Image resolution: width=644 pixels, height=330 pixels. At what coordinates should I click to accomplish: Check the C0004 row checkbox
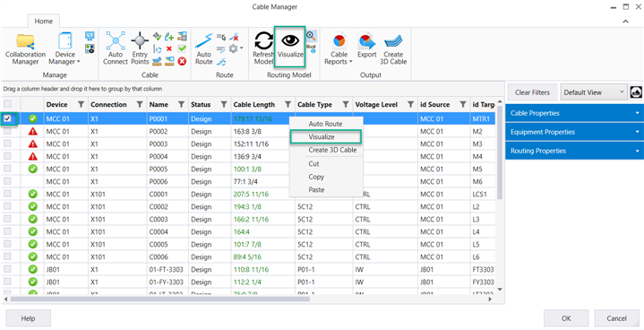(7, 231)
